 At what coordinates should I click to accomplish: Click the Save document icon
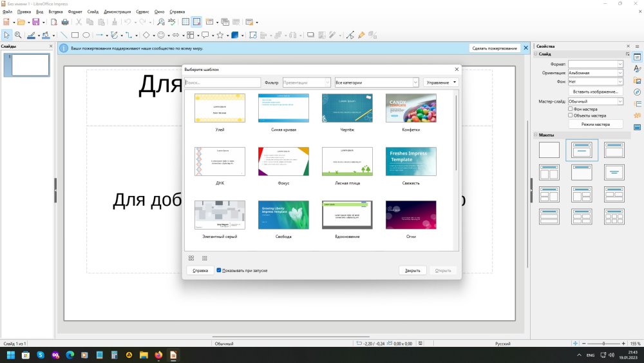click(x=36, y=22)
